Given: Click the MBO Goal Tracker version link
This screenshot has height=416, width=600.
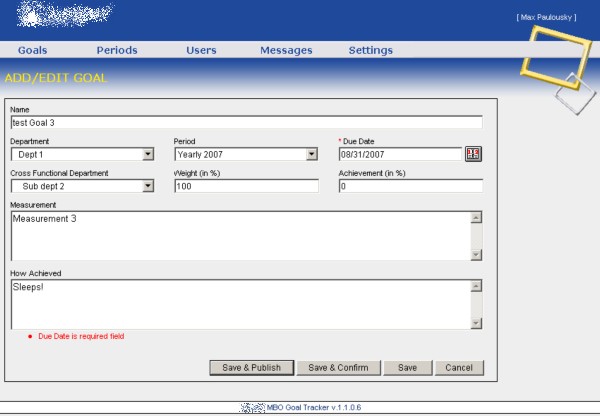Looking at the screenshot, I should [314, 408].
